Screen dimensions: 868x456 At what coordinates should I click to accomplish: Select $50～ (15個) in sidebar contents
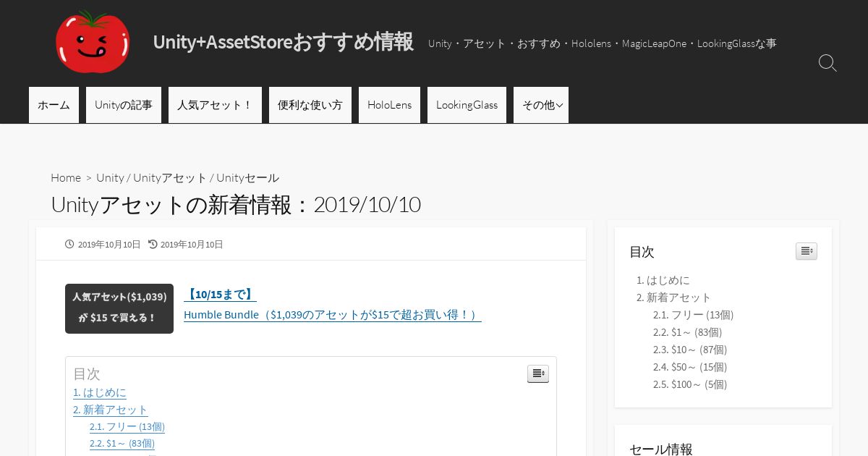pos(690,367)
